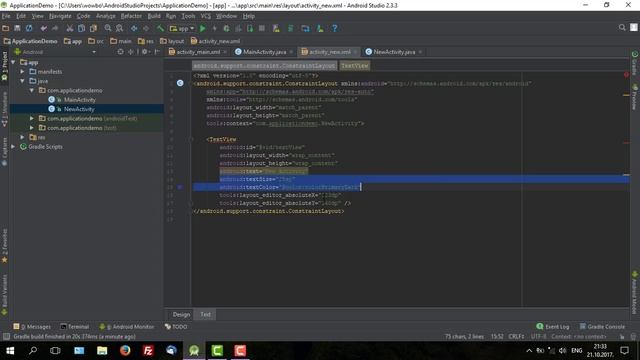The width and height of the screenshot is (640, 360).
Task: Click the navigate Back arrow icon
Action: click(x=134, y=28)
